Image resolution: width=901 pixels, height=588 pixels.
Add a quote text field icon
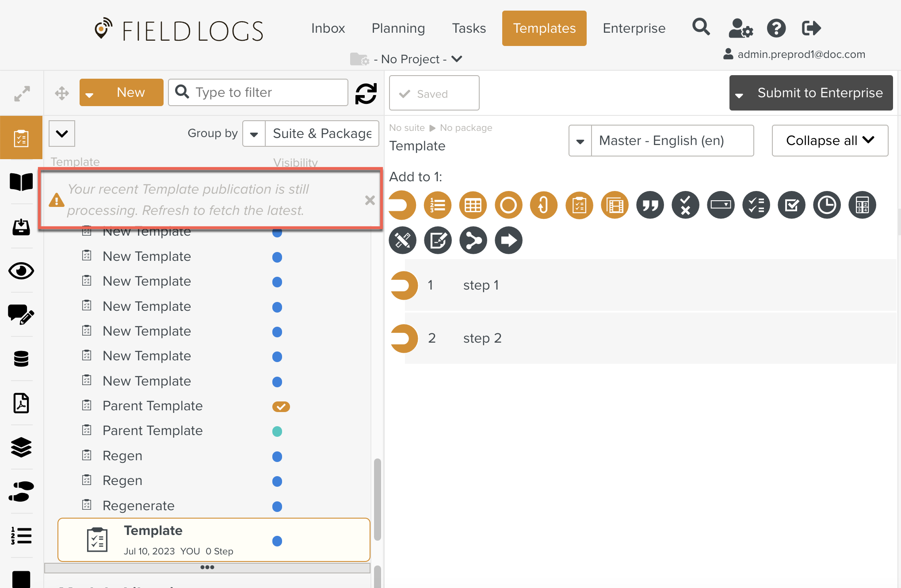click(649, 205)
